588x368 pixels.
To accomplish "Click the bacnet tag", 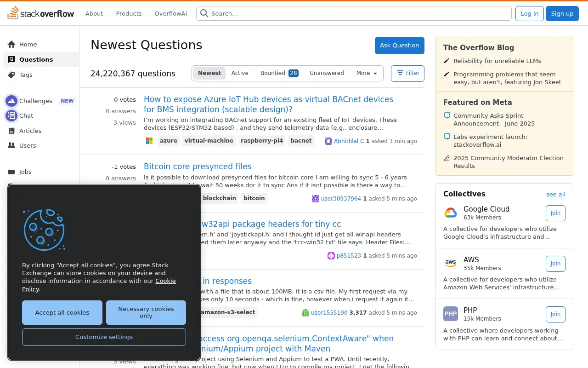I will [x=301, y=141].
